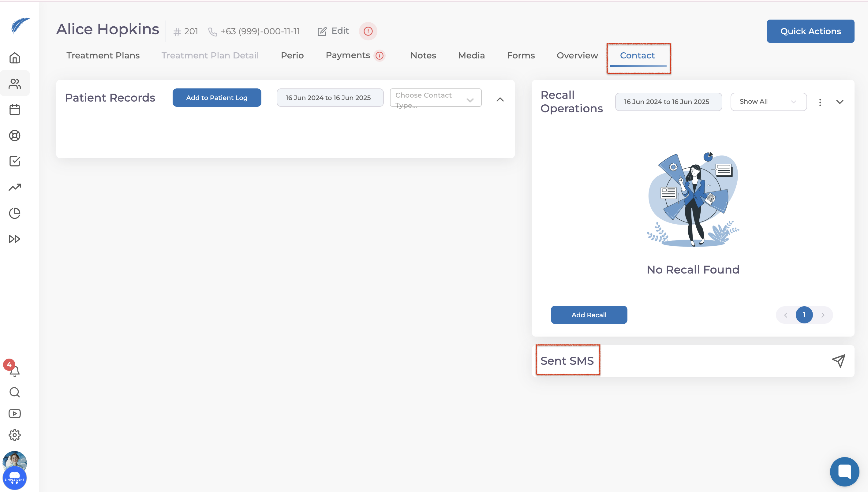This screenshot has height=492, width=868.
Task: Switch to the Payments tab
Action: 348,55
